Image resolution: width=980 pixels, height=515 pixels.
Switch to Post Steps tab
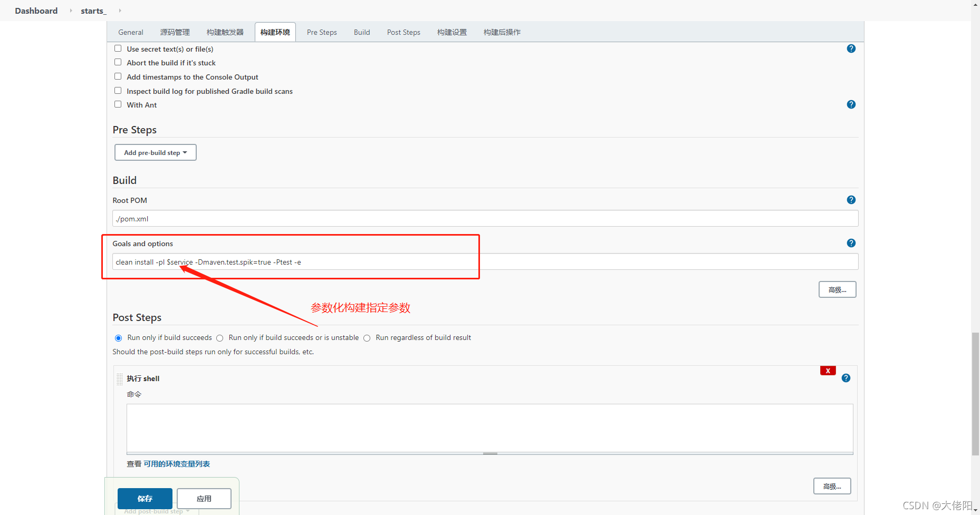point(403,32)
